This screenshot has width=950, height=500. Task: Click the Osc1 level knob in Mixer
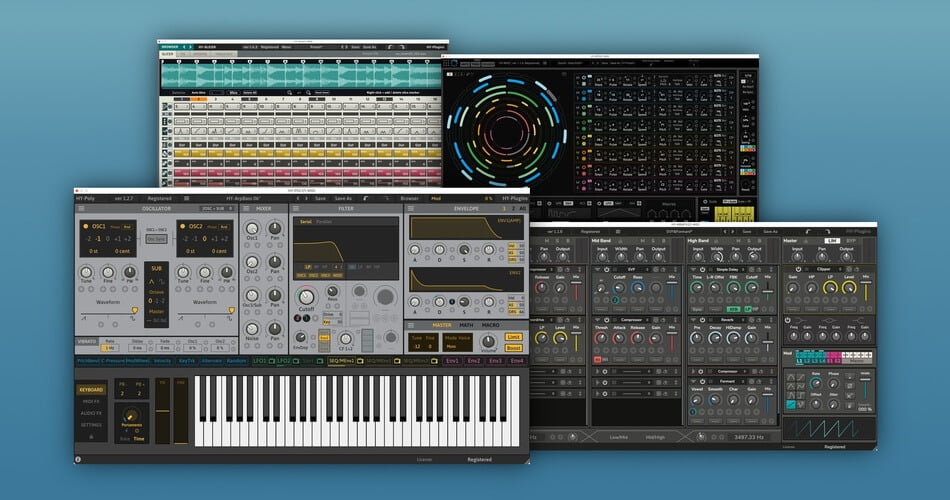[251, 229]
